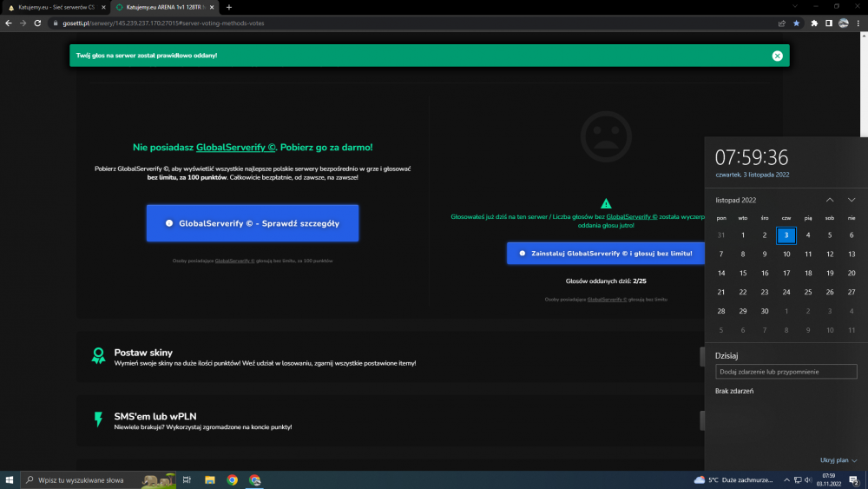Open File Explorer from taskbar
Viewport: 868px width, 489px height.
pyautogui.click(x=210, y=480)
